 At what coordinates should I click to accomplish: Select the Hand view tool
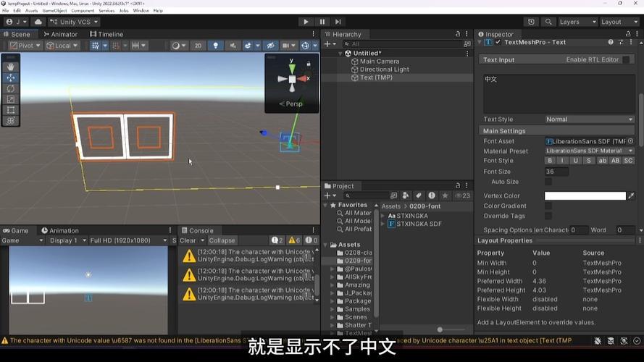coord(11,67)
